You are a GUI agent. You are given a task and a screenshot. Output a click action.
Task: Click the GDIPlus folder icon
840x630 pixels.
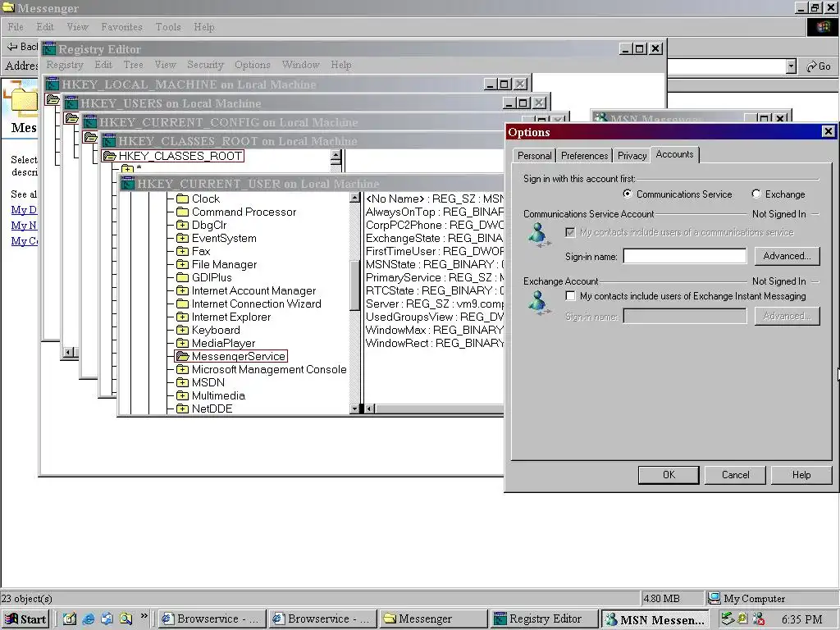[x=182, y=277]
